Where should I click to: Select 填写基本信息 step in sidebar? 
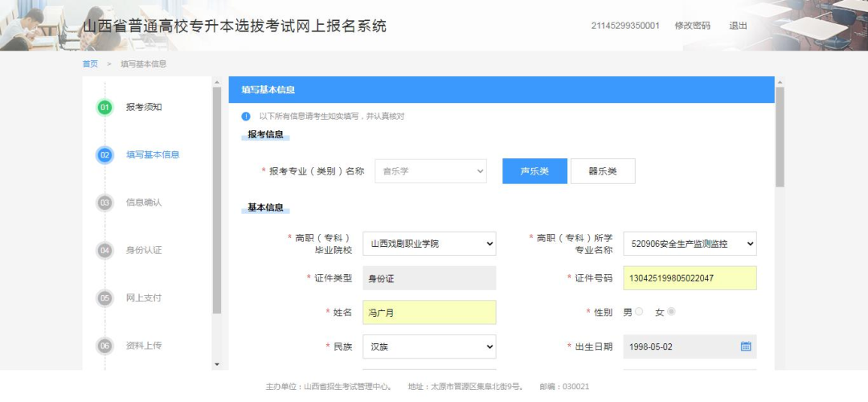pyautogui.click(x=153, y=155)
